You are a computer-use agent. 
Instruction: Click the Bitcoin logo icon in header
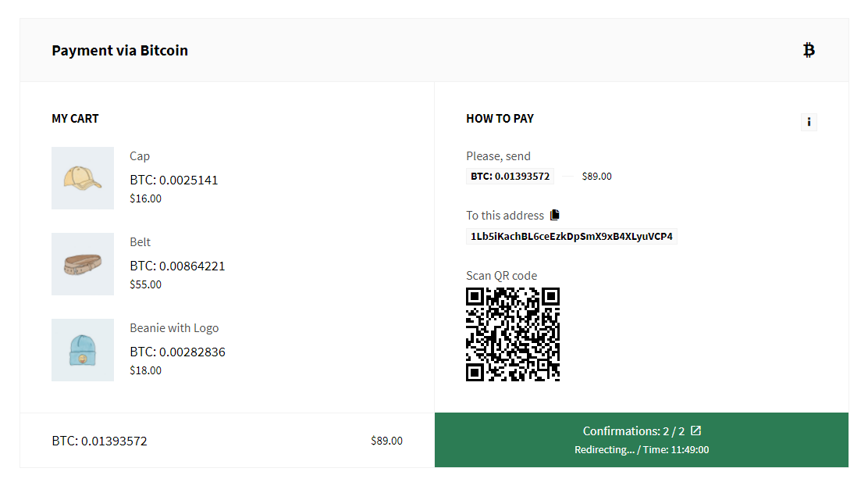pyautogui.click(x=809, y=51)
